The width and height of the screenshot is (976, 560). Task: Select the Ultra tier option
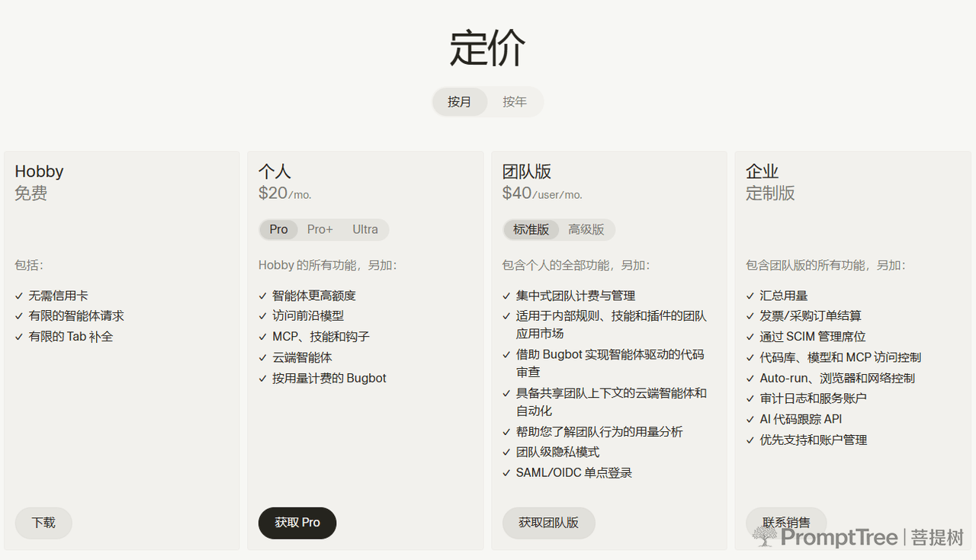[365, 229]
